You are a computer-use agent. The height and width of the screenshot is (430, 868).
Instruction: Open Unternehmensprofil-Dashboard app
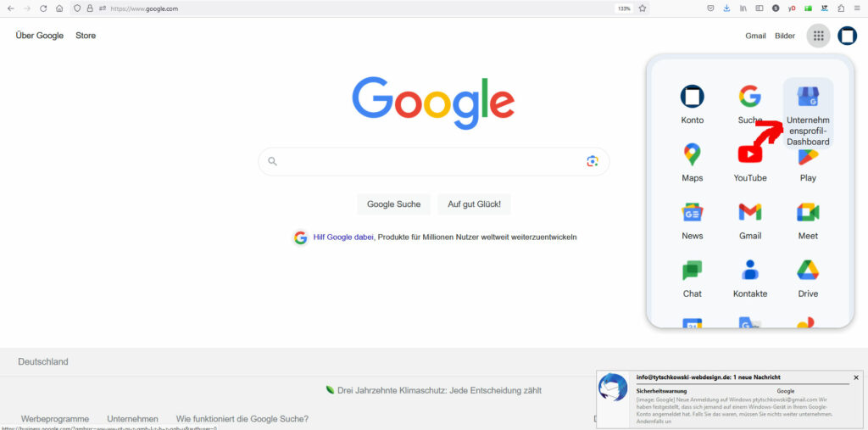click(808, 114)
